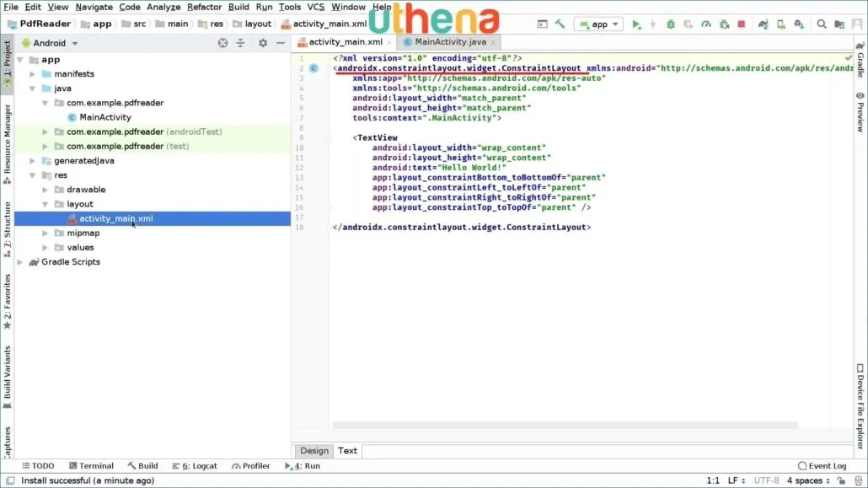The image size is (868, 488).
Task: Open the Profiler tool window
Action: [x=251, y=466]
